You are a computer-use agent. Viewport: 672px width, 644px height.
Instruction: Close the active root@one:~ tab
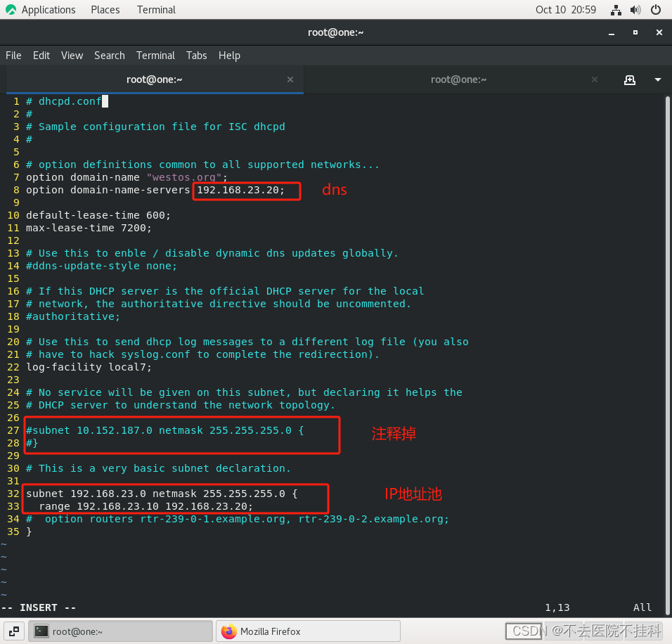290,79
